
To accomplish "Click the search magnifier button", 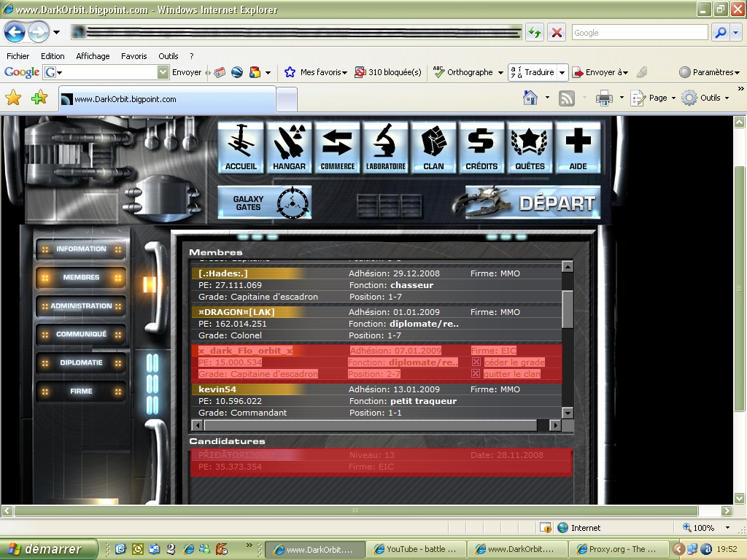I will click(x=721, y=32).
